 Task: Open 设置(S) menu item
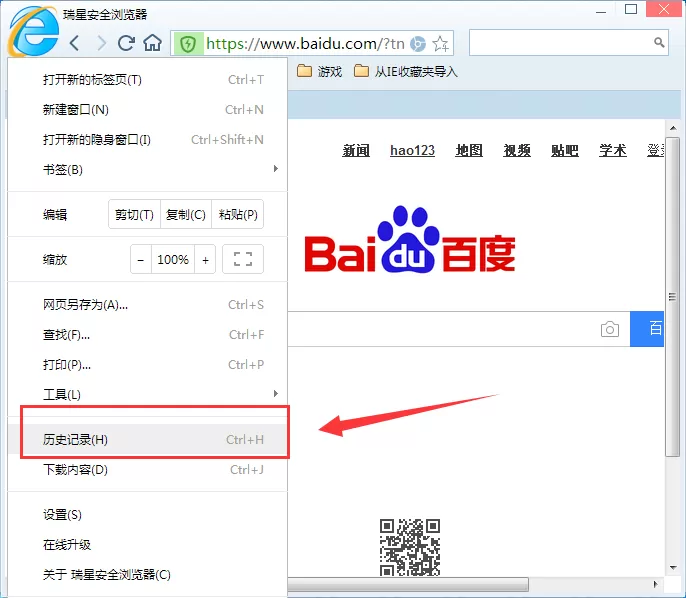[x=147, y=514]
